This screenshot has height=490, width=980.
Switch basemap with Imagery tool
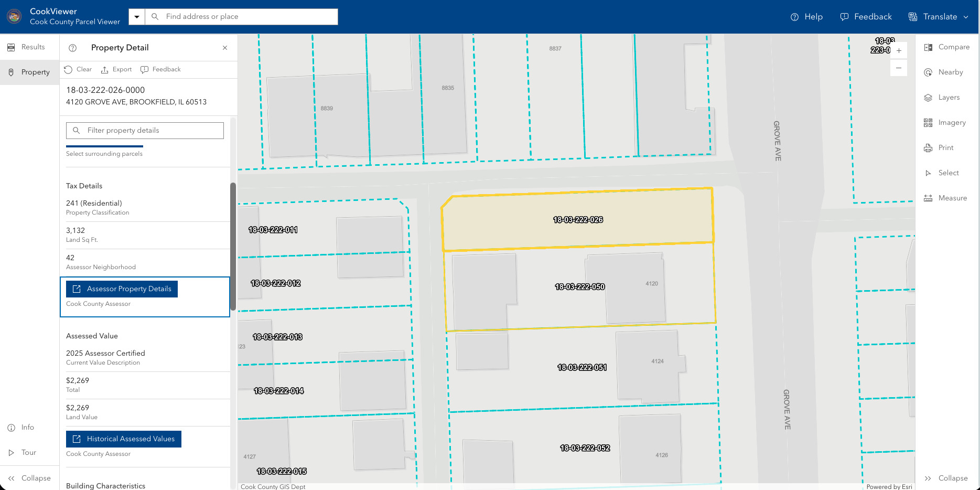[945, 123]
